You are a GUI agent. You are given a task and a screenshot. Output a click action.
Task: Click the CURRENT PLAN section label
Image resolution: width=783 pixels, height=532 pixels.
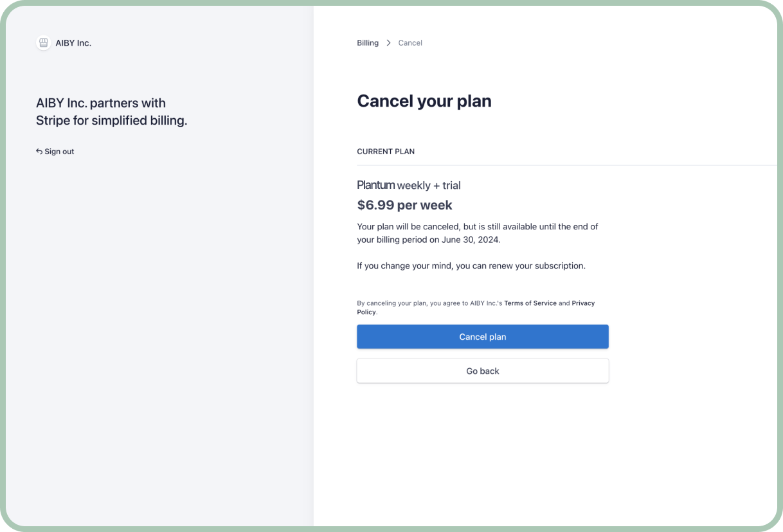click(x=386, y=152)
